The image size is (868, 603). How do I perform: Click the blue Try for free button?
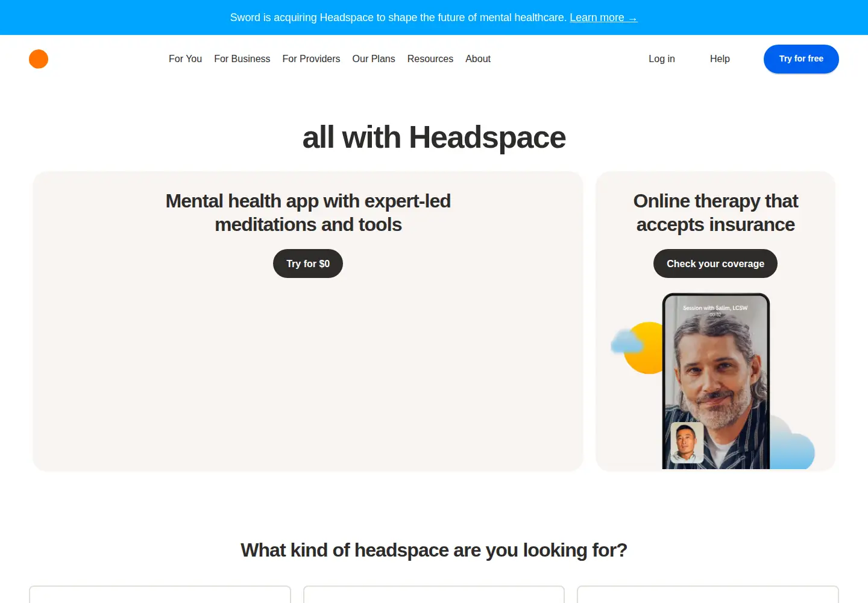pyautogui.click(x=801, y=59)
